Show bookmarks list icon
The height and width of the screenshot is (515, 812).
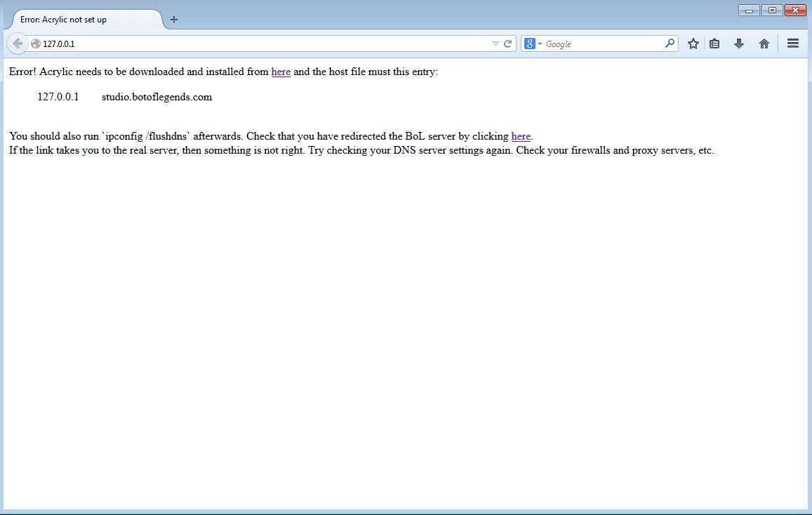click(x=714, y=44)
